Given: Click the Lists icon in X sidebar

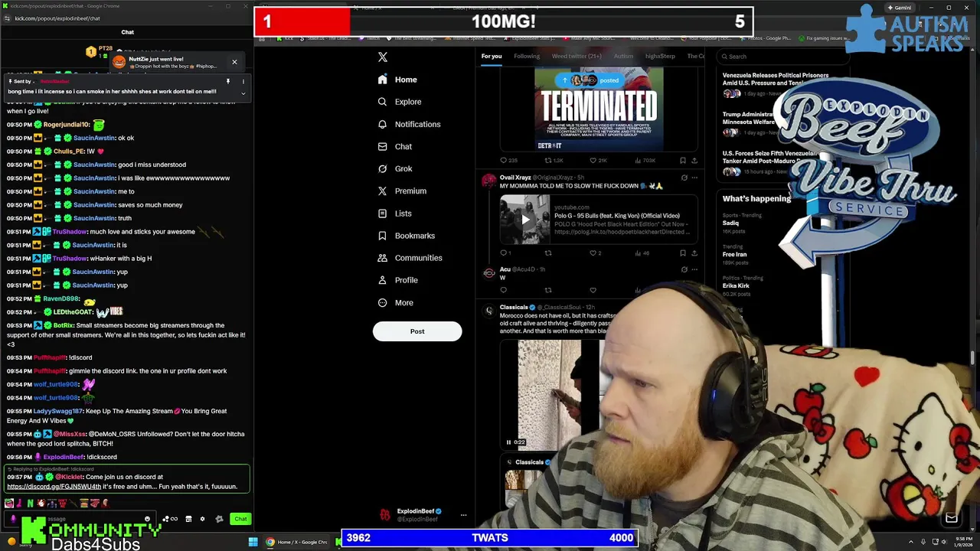Looking at the screenshot, I should tap(382, 214).
